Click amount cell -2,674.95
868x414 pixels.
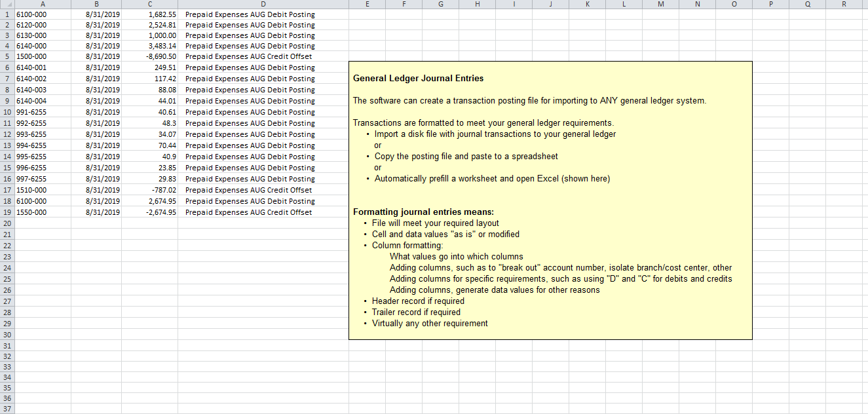(x=150, y=212)
